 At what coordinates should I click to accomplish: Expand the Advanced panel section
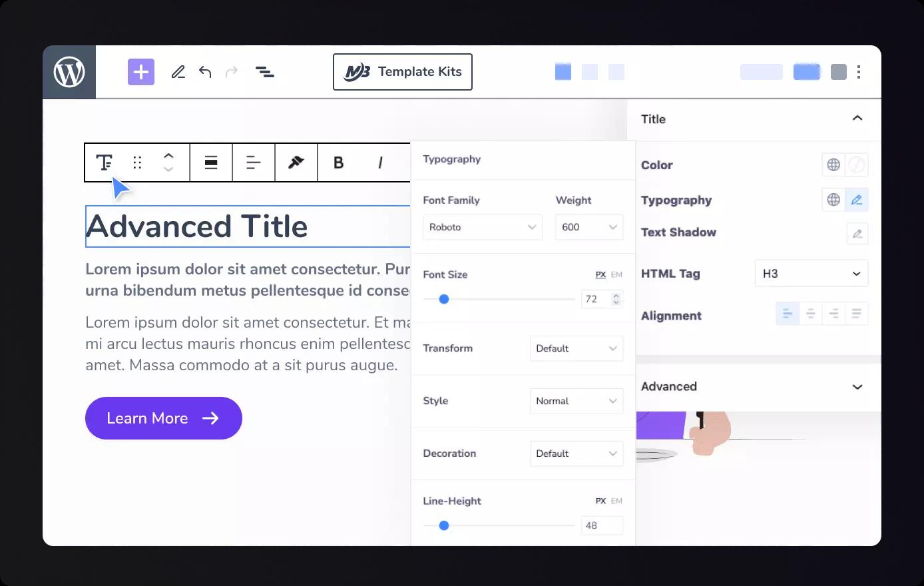pyautogui.click(x=857, y=387)
